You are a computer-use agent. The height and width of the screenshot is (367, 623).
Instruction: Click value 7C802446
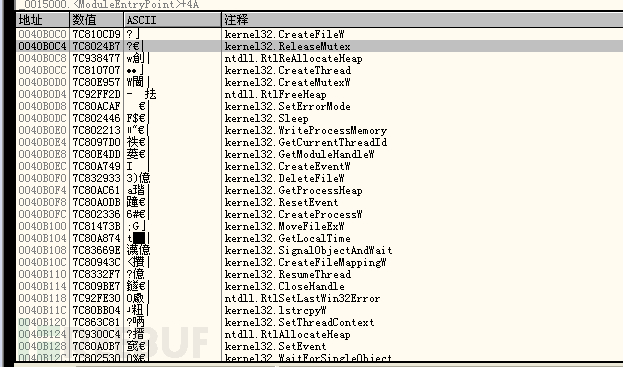coord(97,118)
